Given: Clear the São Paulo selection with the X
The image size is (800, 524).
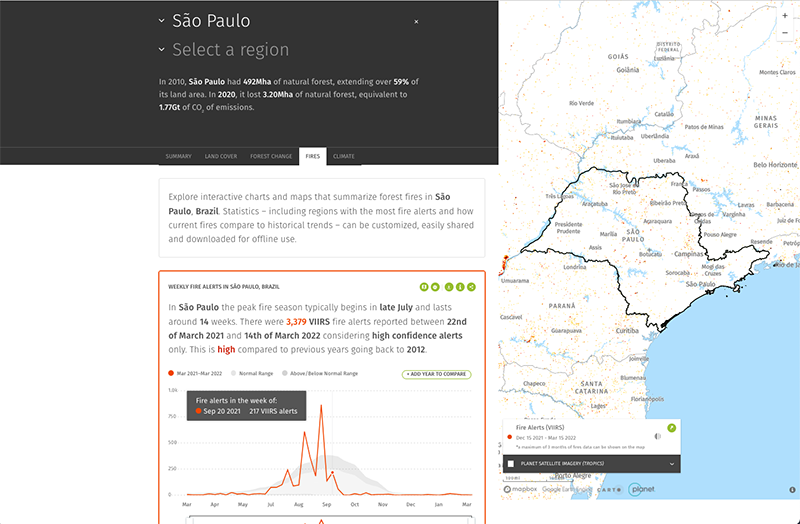Looking at the screenshot, I should (416, 21).
